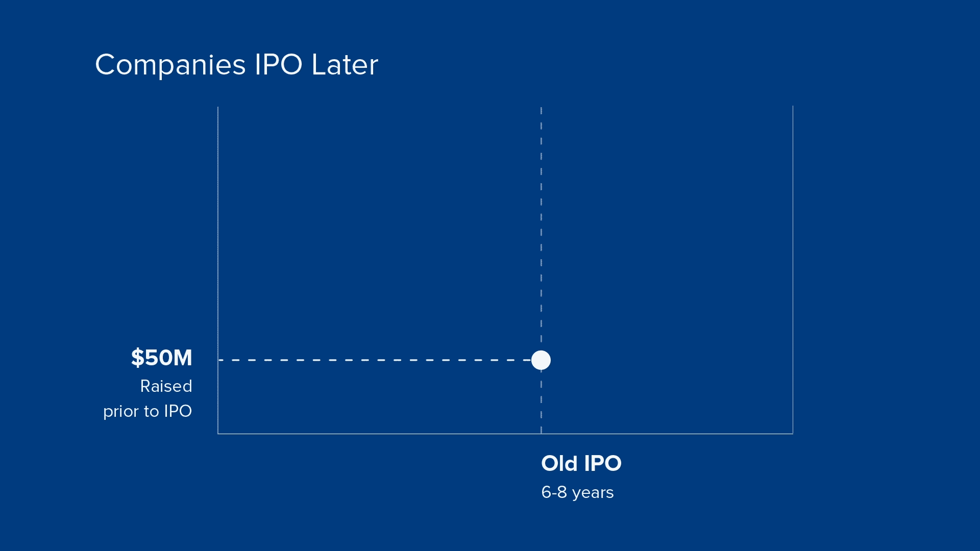Click the "6-8 years" caption

click(577, 492)
